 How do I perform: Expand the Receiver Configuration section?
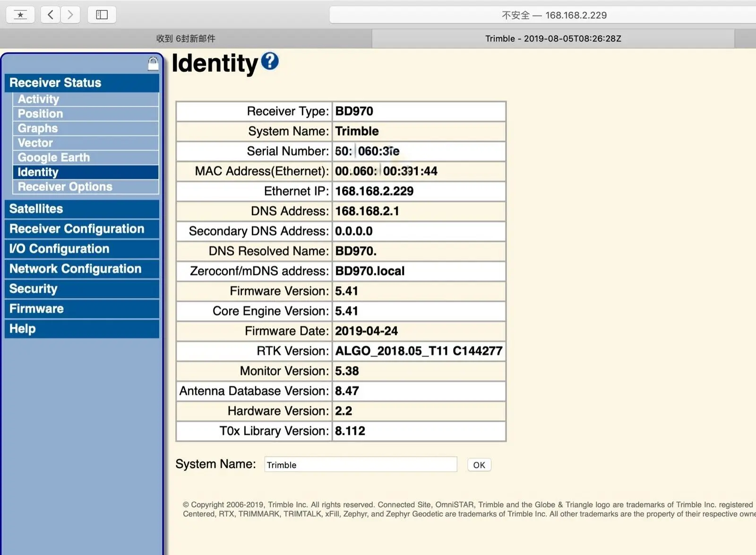tap(82, 229)
